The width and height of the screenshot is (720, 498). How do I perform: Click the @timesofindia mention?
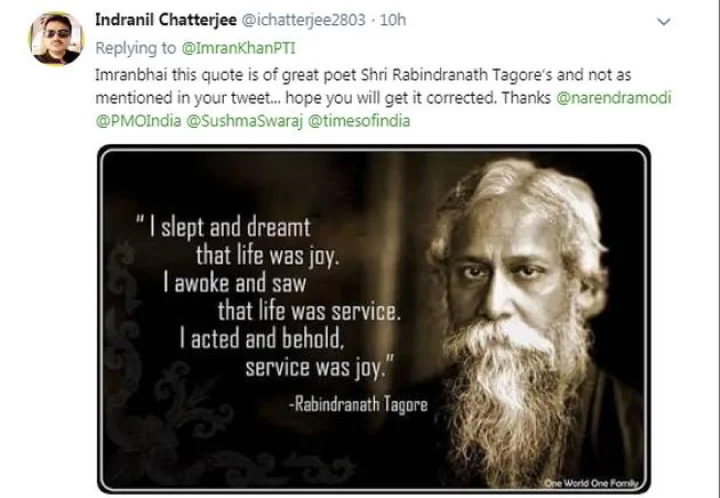click(359, 121)
